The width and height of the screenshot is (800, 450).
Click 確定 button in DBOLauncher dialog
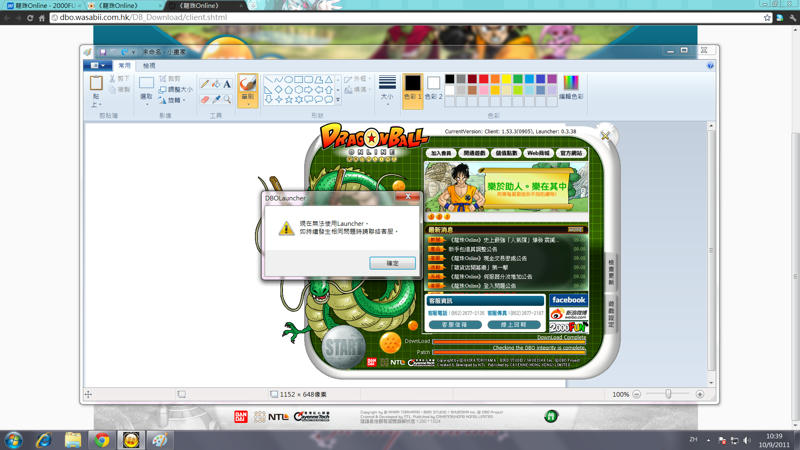pyautogui.click(x=392, y=263)
